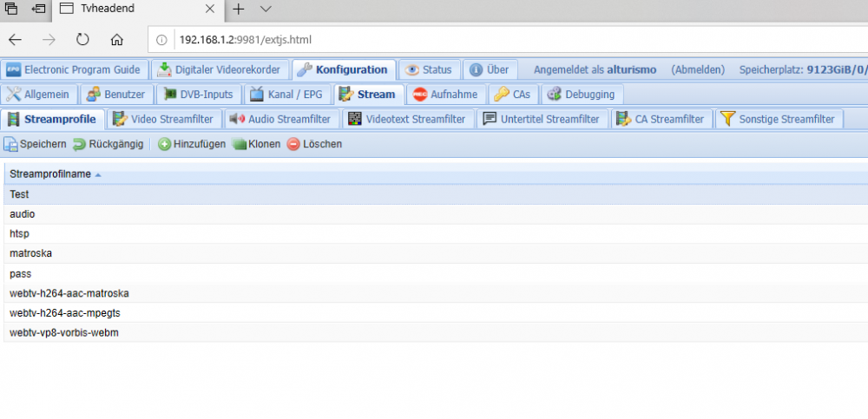Screen dimensions: 868x419
Task: Toggle sort arrow on Streamprofilname column
Action: pyautogui.click(x=98, y=175)
